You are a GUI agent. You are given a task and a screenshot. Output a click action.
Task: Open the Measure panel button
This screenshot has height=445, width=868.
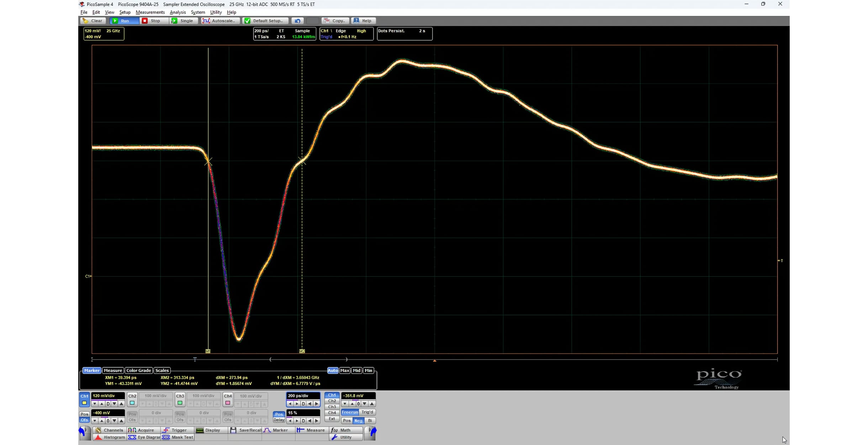pos(312,430)
